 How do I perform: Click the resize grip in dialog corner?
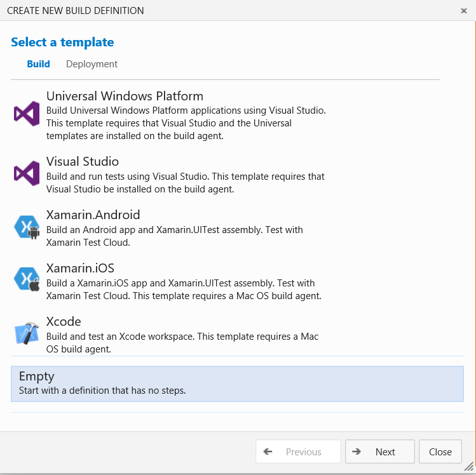click(x=469, y=467)
